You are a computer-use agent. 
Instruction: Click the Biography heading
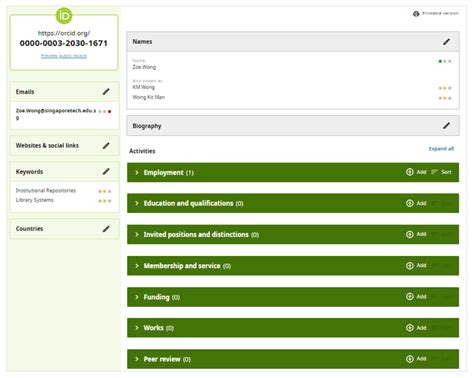pyautogui.click(x=147, y=126)
